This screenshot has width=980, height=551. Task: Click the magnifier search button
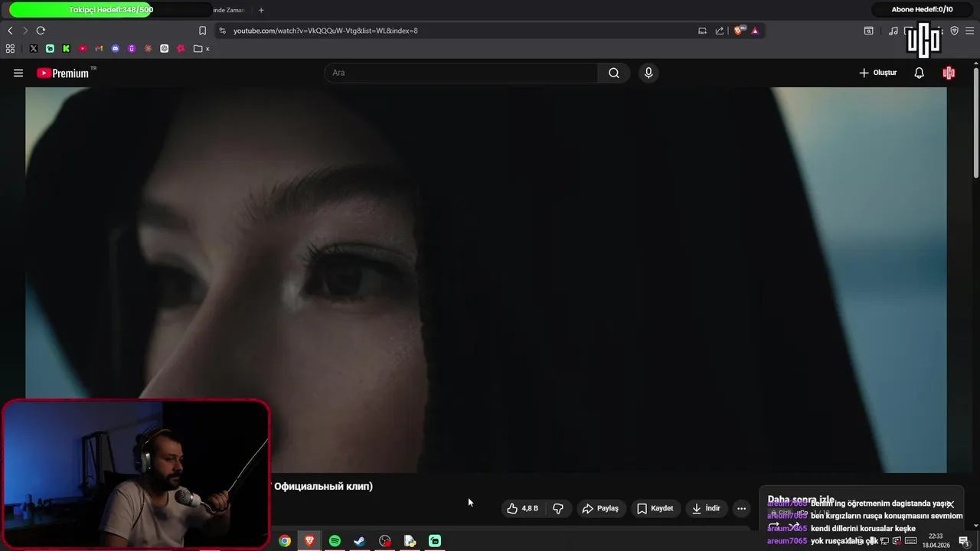[x=614, y=73]
